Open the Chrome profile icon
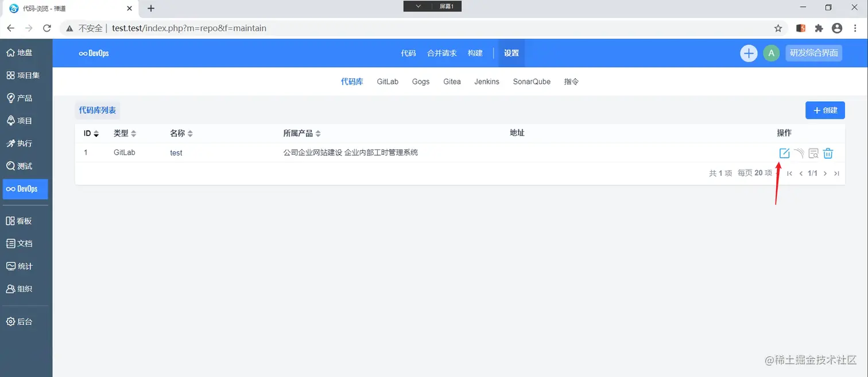This screenshot has height=377, width=868. (837, 28)
